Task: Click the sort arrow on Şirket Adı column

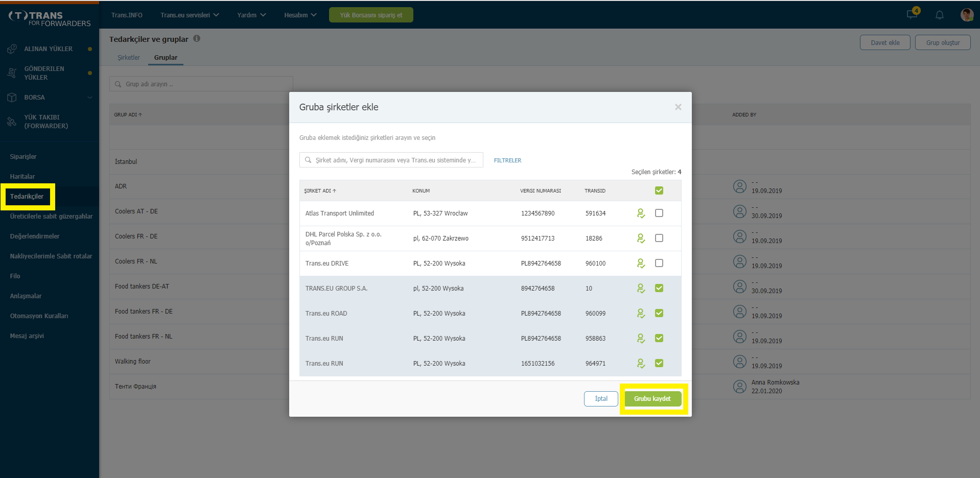Action: [x=334, y=191]
